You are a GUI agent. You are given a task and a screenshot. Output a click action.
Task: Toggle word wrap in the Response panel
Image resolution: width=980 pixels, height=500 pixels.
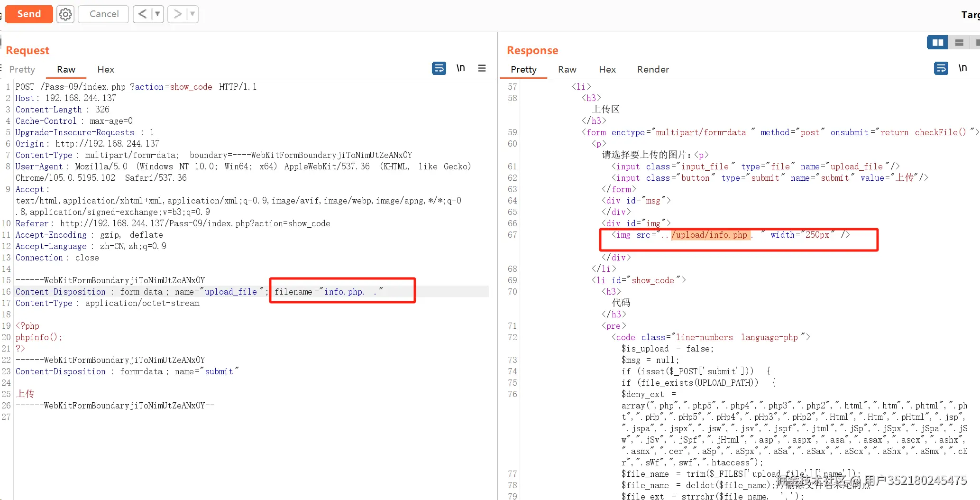(941, 68)
